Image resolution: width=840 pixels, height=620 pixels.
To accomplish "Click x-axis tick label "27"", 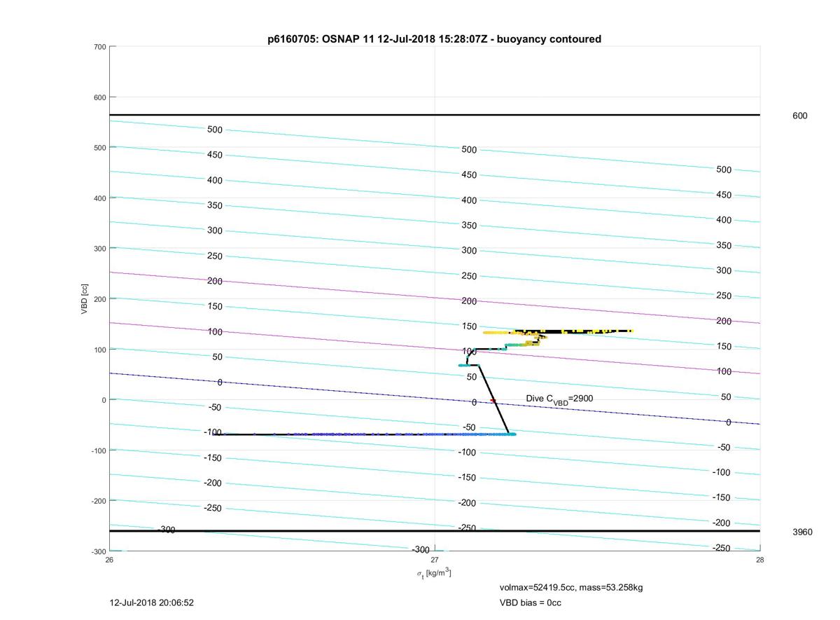I will (435, 560).
